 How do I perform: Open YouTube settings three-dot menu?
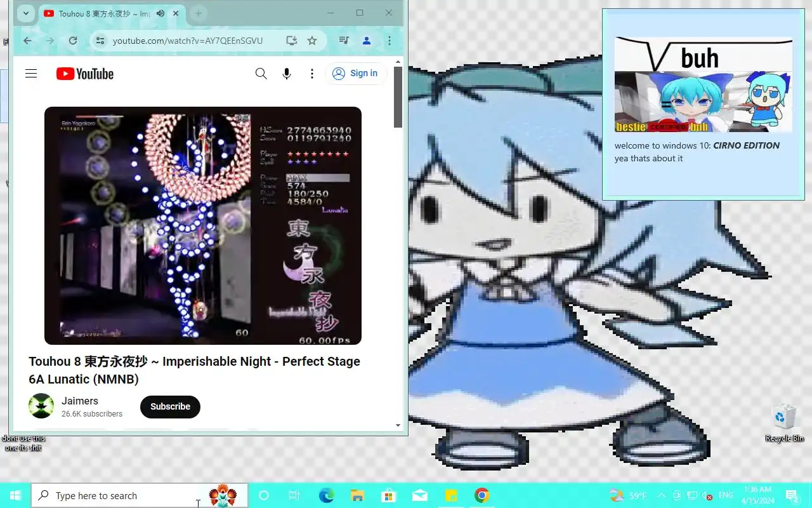tap(311, 74)
